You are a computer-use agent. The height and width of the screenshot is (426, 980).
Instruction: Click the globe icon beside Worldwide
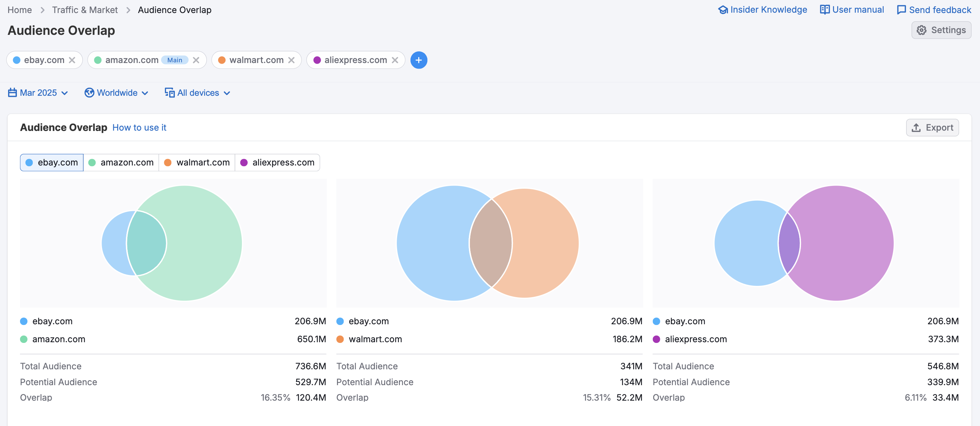tap(89, 93)
